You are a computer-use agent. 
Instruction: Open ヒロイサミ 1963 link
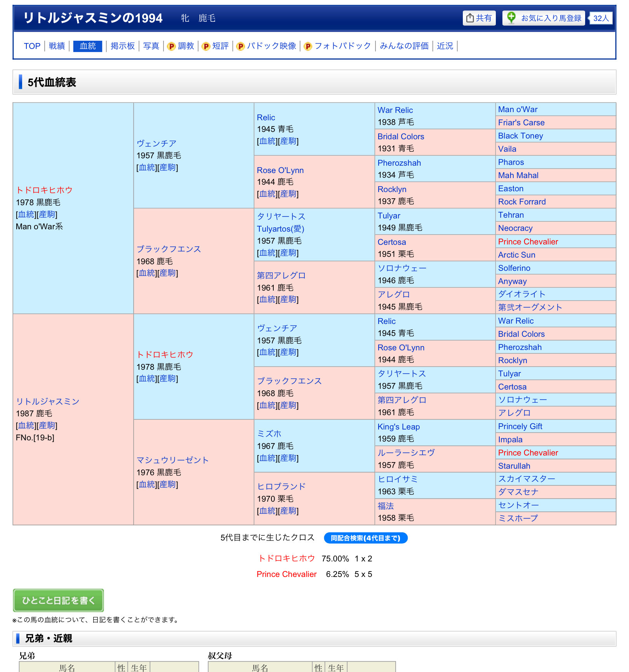tap(398, 479)
